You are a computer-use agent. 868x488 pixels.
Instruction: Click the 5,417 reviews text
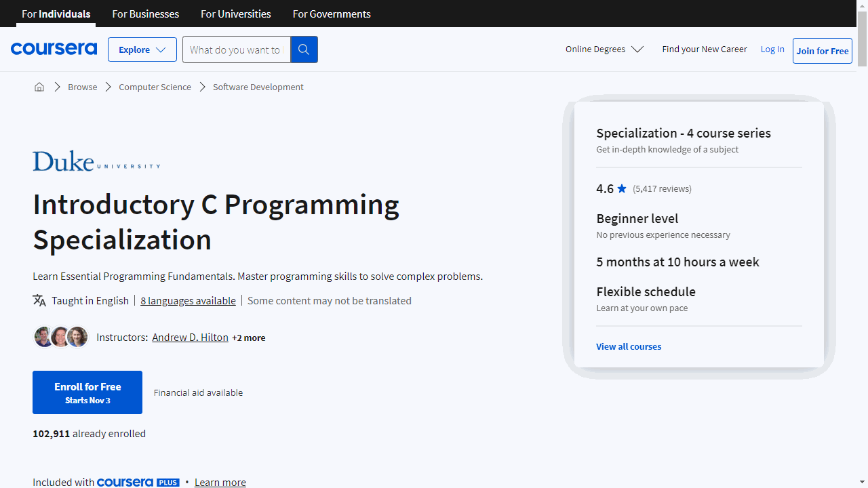(x=662, y=188)
